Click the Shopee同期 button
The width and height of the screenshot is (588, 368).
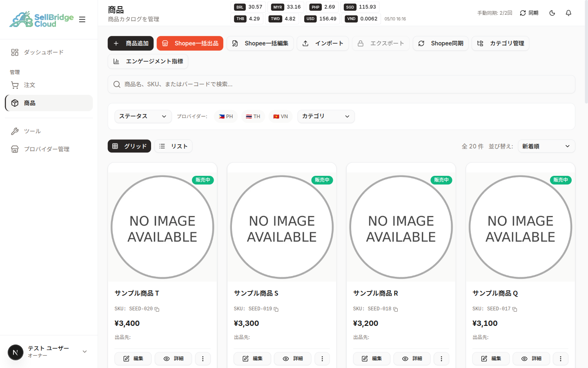[441, 43]
